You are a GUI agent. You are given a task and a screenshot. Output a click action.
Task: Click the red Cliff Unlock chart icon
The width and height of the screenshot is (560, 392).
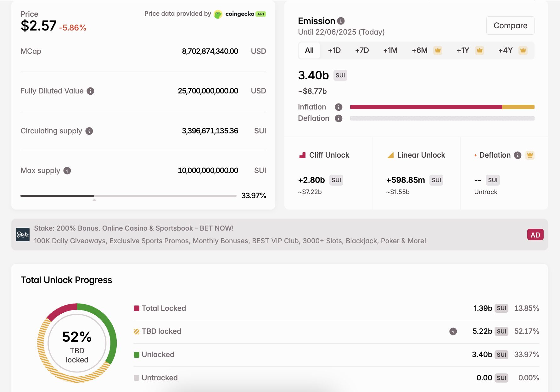click(303, 155)
